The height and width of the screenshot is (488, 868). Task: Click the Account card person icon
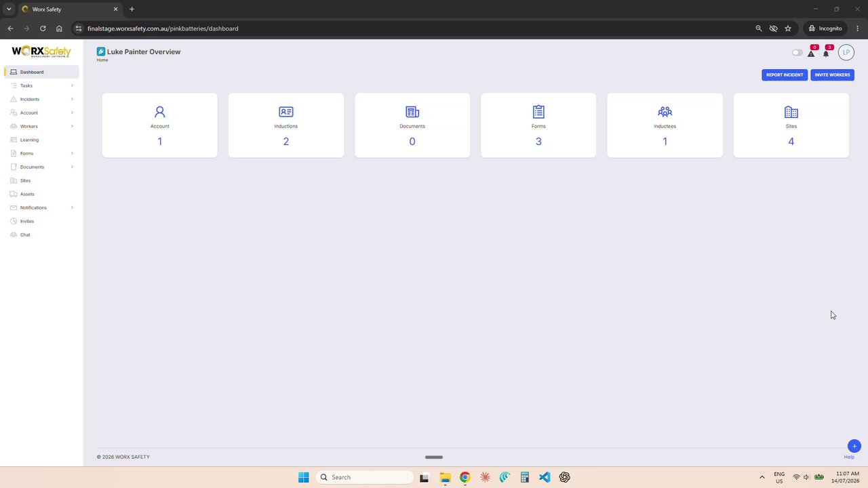pyautogui.click(x=160, y=112)
